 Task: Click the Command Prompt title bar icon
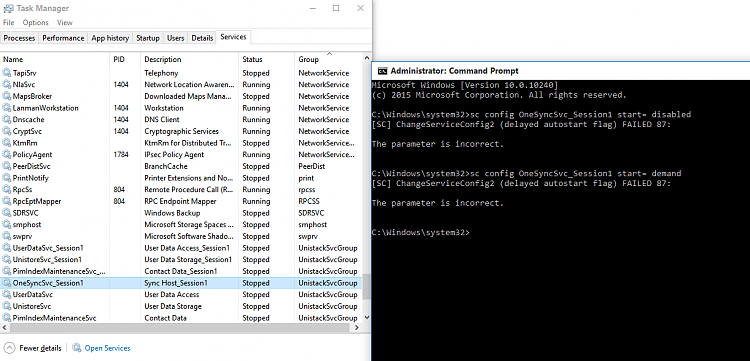coord(382,71)
